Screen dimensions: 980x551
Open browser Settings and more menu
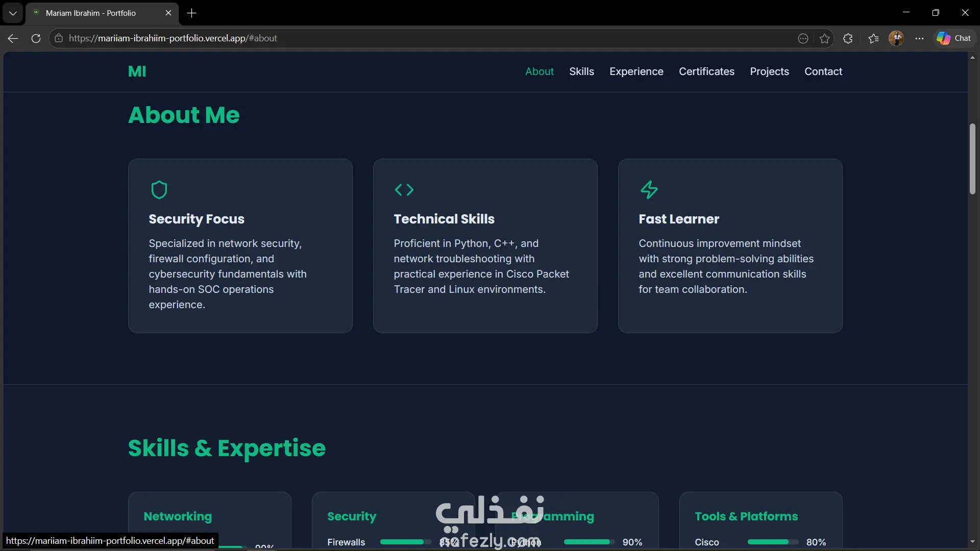tap(919, 38)
